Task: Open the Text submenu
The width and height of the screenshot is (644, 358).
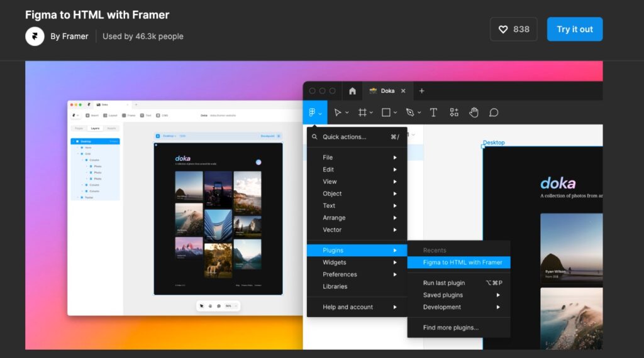Action: (x=357, y=206)
